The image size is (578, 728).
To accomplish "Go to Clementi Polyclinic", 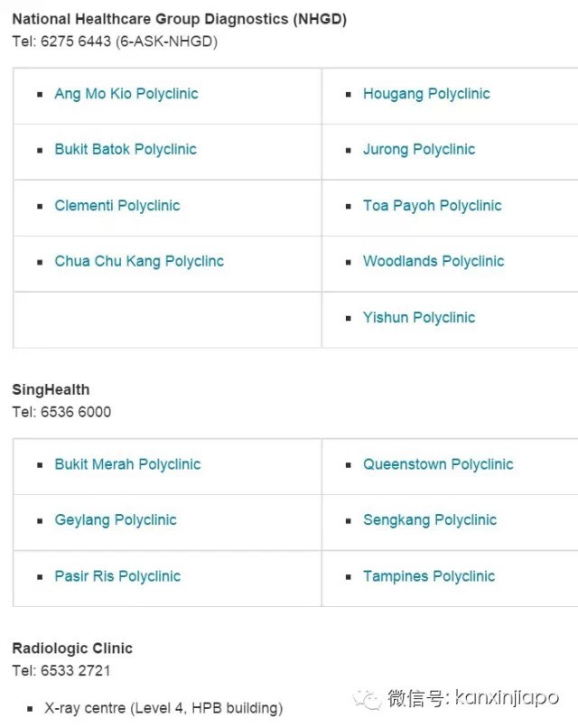I will coord(117,206).
